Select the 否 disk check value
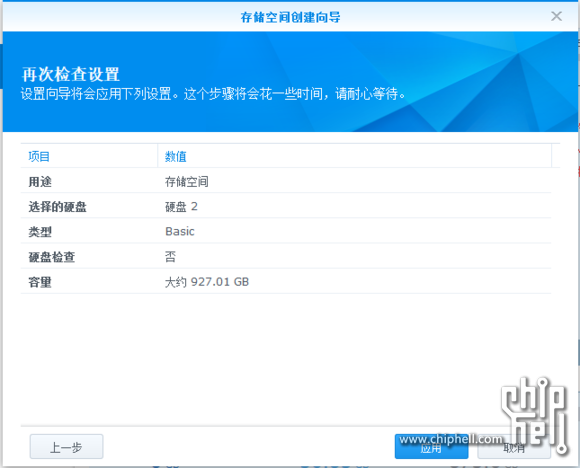 pos(170,257)
